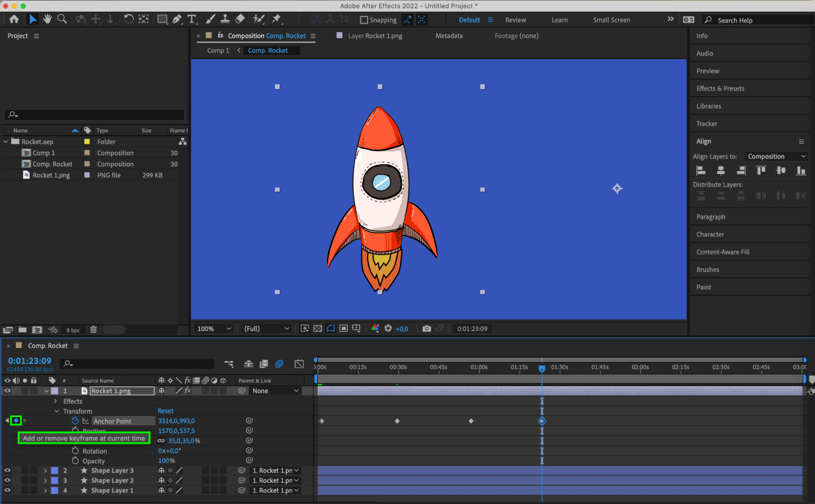Screen dimensions: 815x504
Task: Switch to the Review workspace
Action: click(515, 20)
